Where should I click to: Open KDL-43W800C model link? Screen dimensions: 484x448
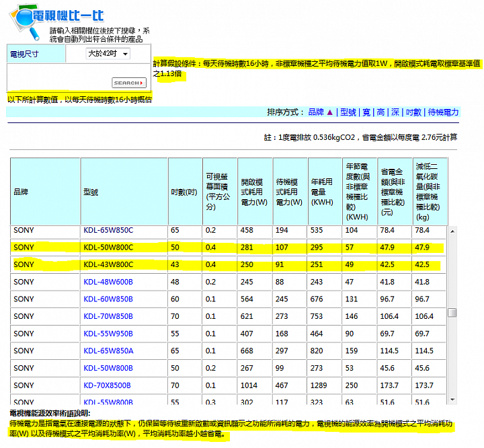[108, 264]
